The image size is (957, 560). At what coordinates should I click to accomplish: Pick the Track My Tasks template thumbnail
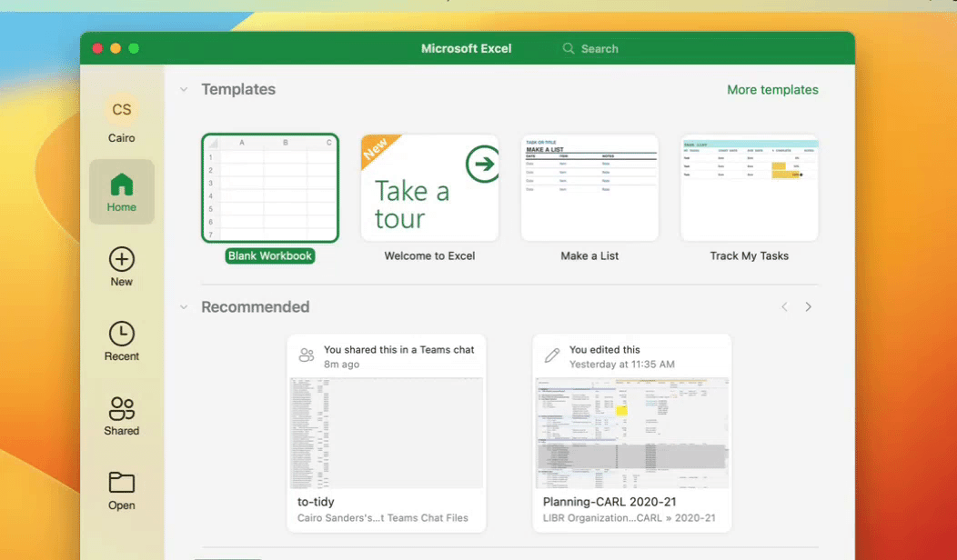[x=750, y=188]
